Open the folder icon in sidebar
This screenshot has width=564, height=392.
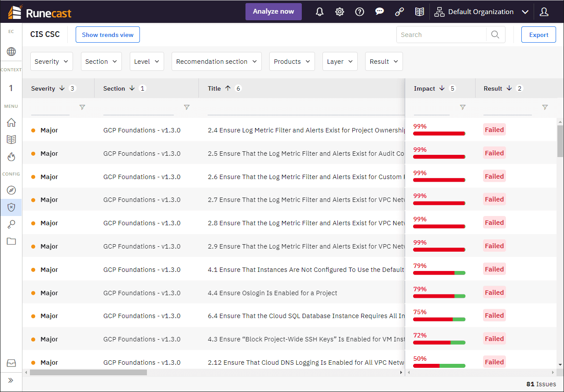pos(11,241)
